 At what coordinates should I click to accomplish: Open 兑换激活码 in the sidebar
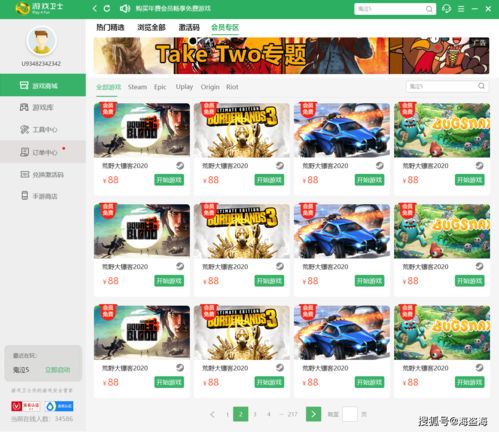(43, 174)
